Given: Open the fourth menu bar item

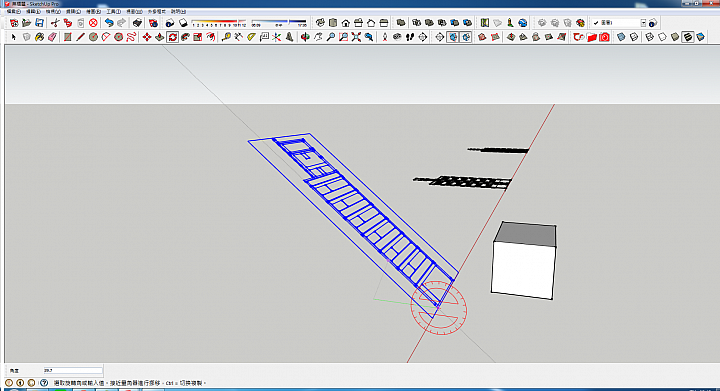Looking at the screenshot, I should point(73,11).
